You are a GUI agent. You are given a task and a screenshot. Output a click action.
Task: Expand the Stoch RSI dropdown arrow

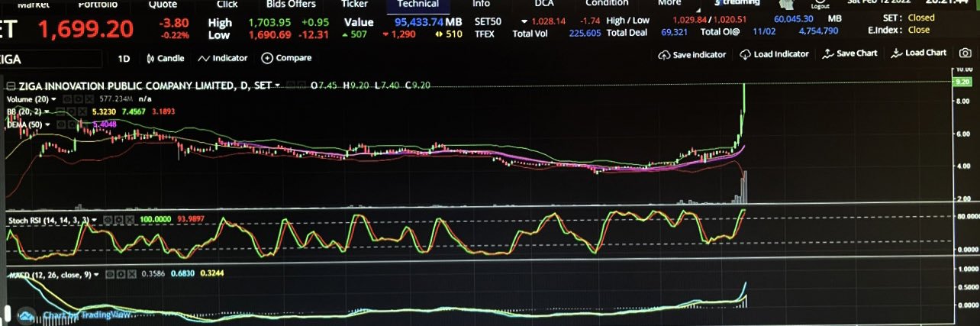pyautogui.click(x=95, y=220)
